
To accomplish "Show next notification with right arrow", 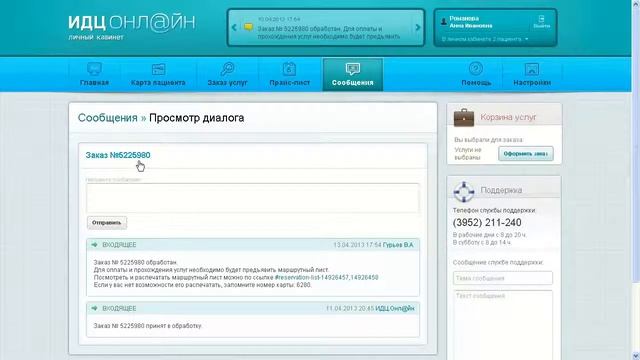I will [418, 27].
